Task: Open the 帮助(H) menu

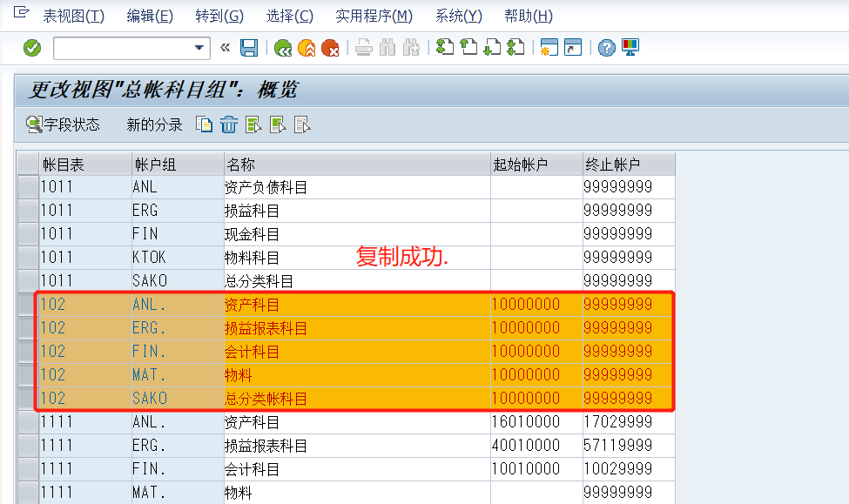Action: pos(529,17)
